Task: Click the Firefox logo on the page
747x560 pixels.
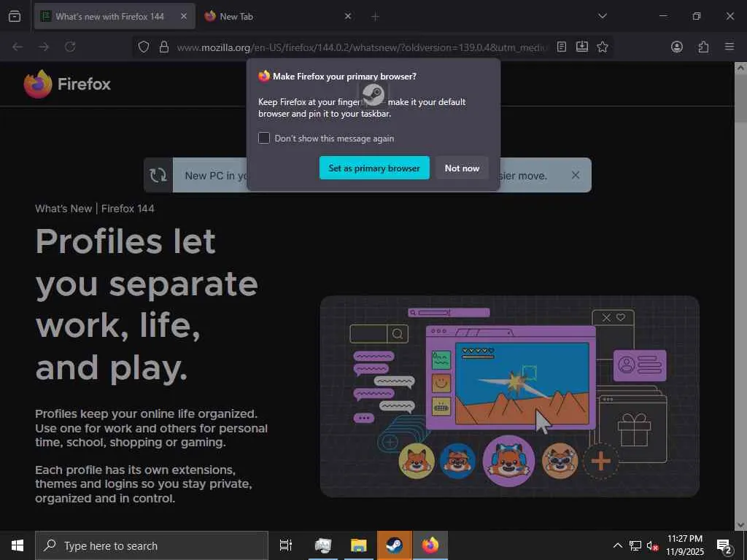Action: pos(67,84)
